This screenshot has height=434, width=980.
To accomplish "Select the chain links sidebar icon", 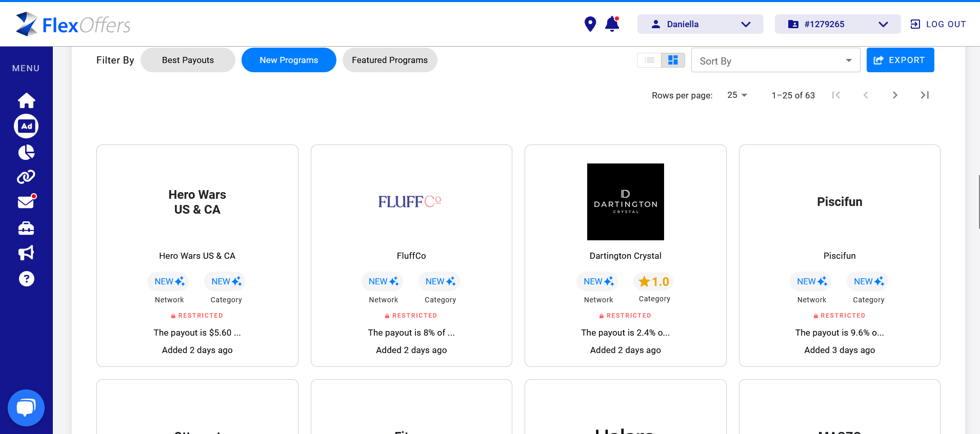I will pyautogui.click(x=26, y=177).
